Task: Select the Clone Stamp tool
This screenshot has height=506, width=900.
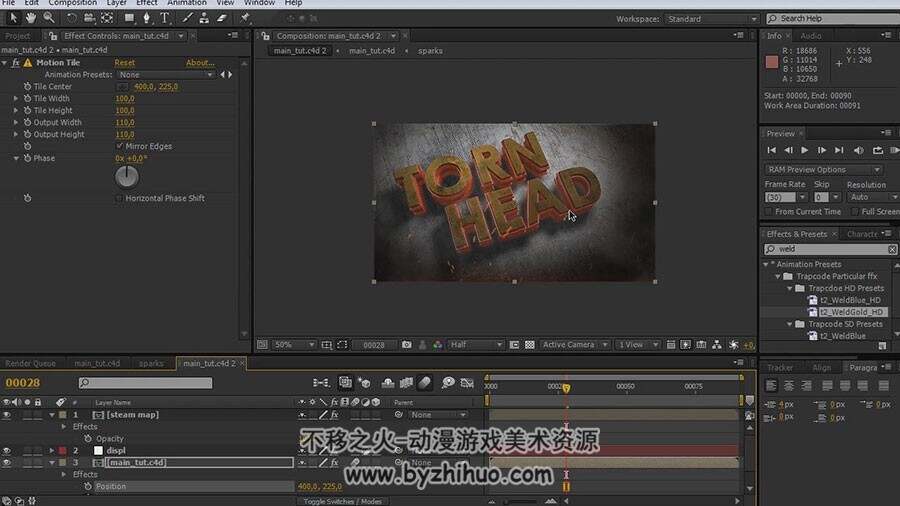Action: click(x=204, y=18)
